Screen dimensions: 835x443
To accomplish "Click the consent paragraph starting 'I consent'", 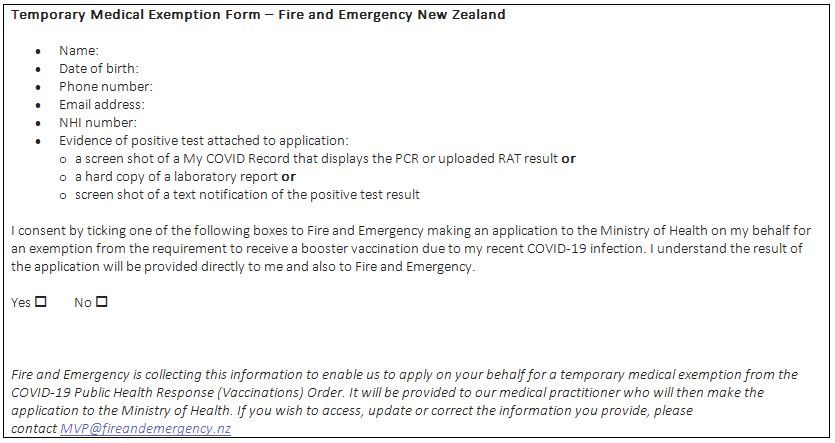I will click(411, 249).
